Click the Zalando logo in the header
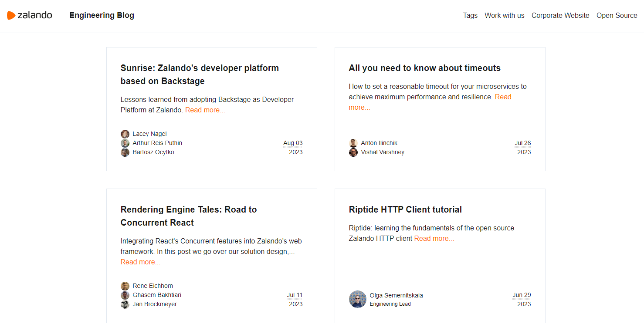This screenshot has height=331, width=644. [x=30, y=15]
